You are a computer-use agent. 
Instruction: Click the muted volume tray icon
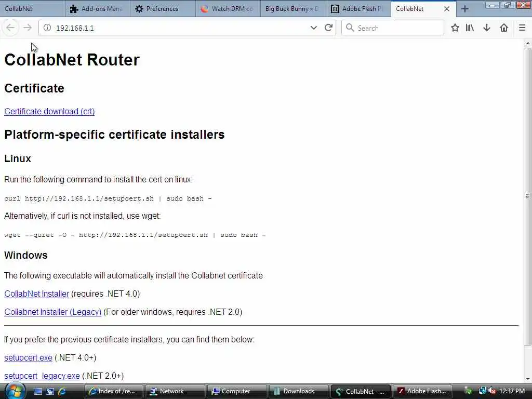[492, 391]
